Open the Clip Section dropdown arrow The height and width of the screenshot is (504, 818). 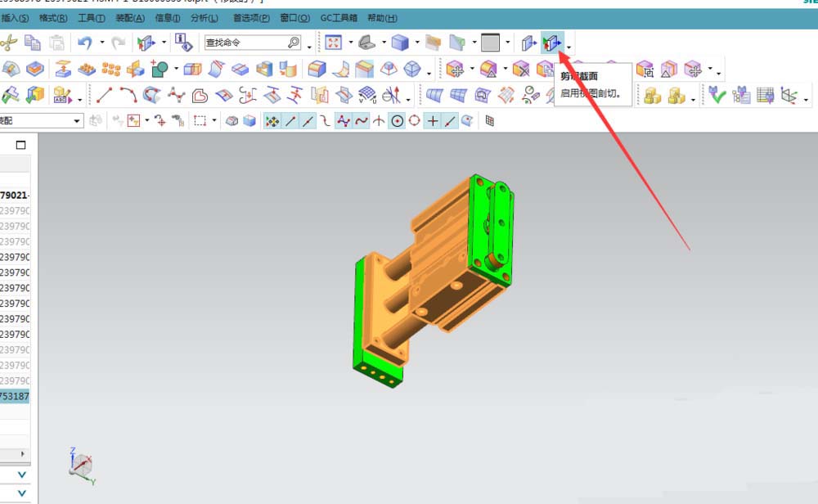pyautogui.click(x=569, y=47)
